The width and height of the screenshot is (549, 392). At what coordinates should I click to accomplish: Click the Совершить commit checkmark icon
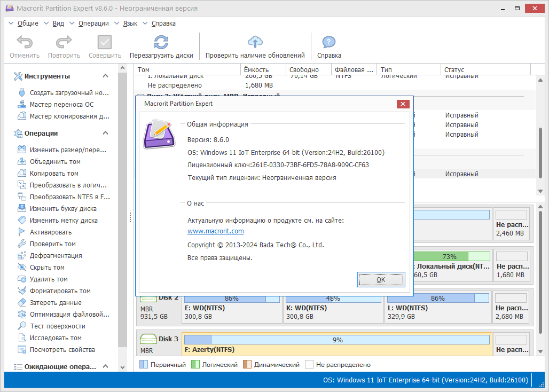pyautogui.click(x=105, y=42)
